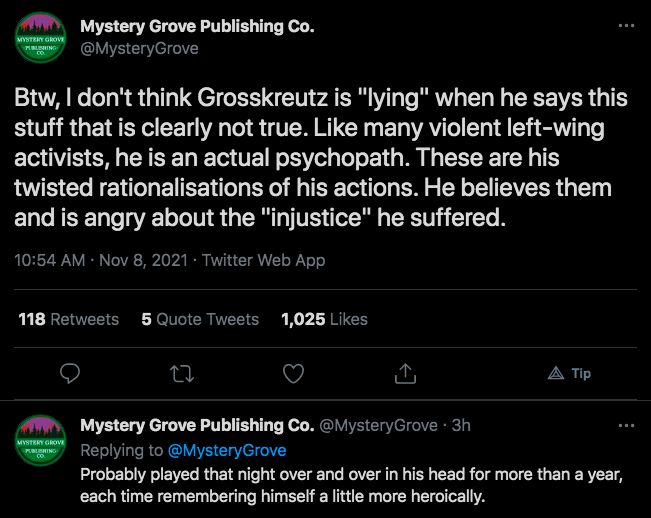Screen dimensions: 651x518
Task: Click the @MysteryGrove handle under author name
Action: click(139, 48)
